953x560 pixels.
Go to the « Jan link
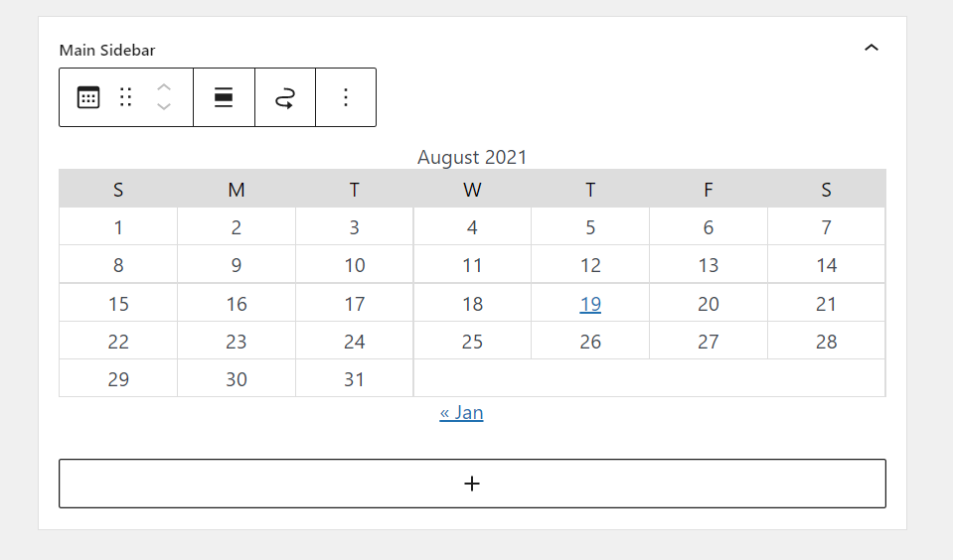pos(461,412)
